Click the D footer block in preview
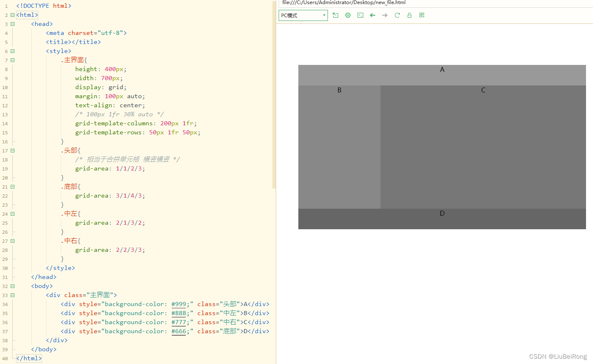The height and width of the screenshot is (364, 593). coord(442,219)
